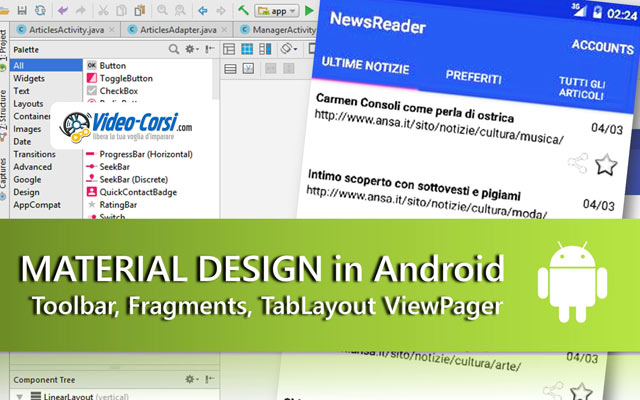Undo using the purple back-arrow icon
This screenshot has height=400, width=640.
[62, 10]
